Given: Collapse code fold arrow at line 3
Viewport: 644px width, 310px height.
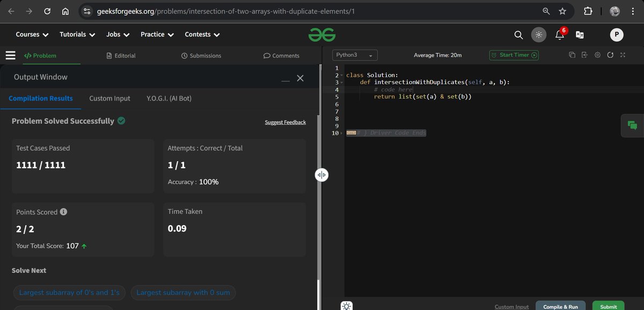Looking at the screenshot, I should (341, 83).
